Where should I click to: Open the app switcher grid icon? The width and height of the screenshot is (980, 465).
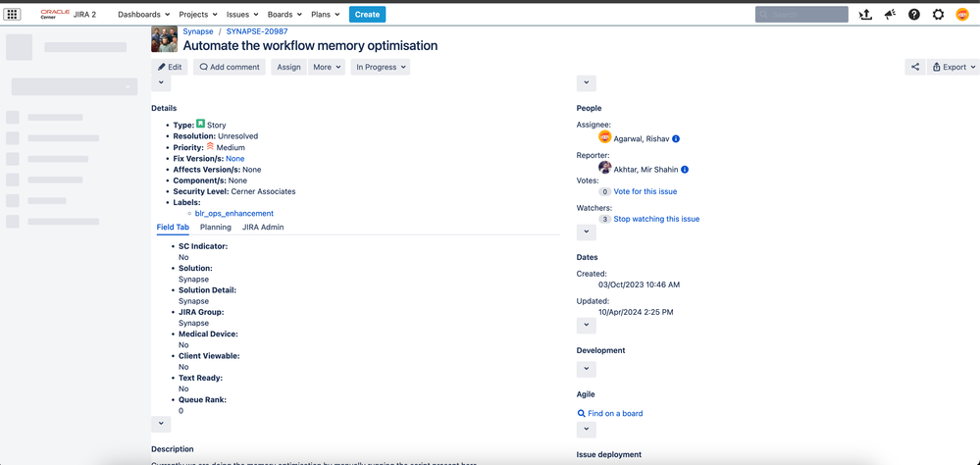pos(13,14)
